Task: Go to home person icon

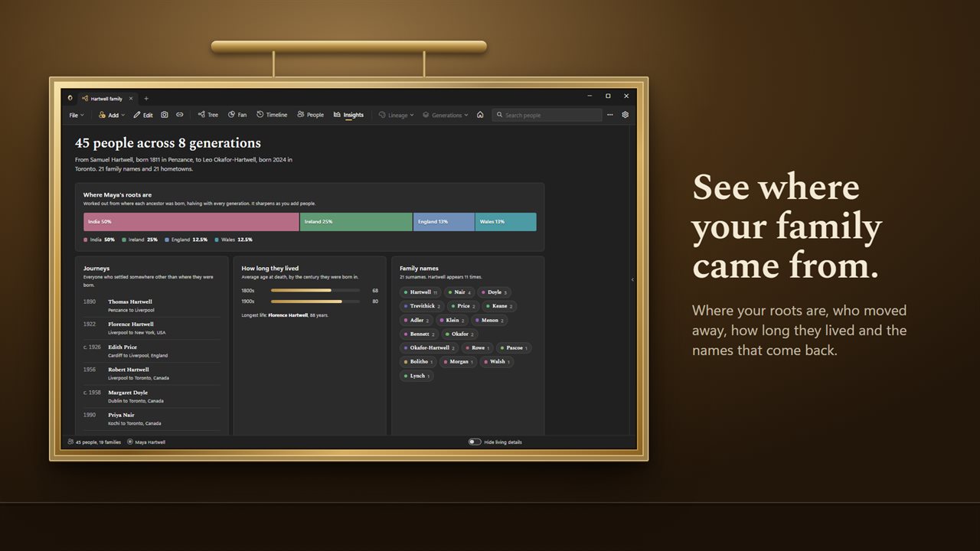Action: click(480, 115)
